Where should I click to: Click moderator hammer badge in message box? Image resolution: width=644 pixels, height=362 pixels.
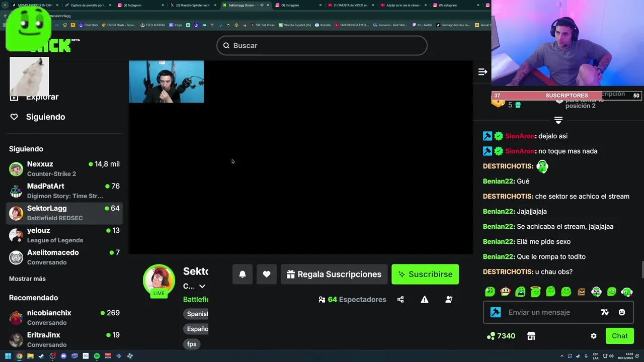[496, 312]
